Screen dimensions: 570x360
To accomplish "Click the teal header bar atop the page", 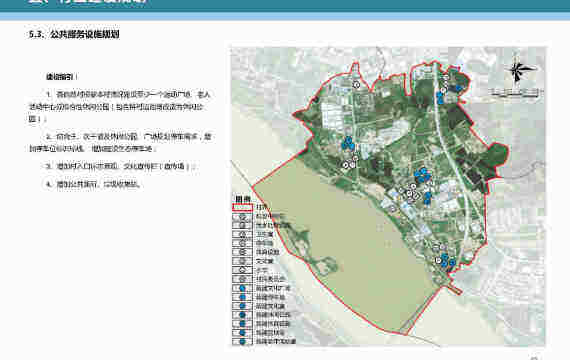I will point(285,6).
